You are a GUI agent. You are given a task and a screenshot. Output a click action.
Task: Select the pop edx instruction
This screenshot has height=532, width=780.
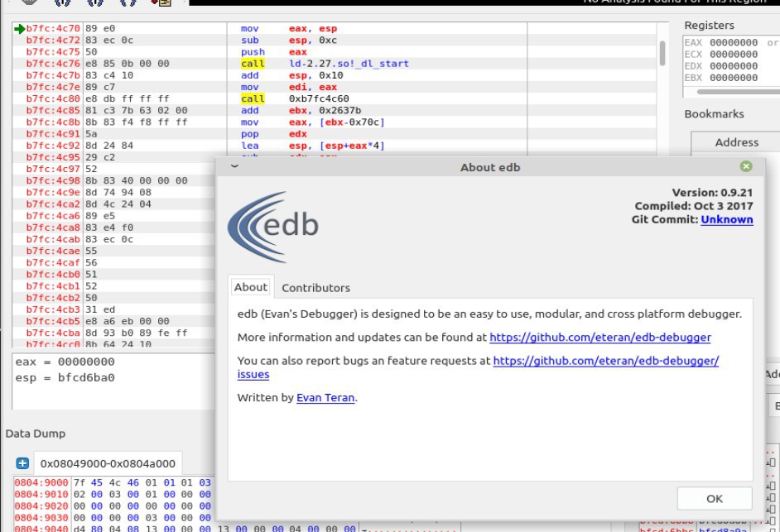click(274, 134)
